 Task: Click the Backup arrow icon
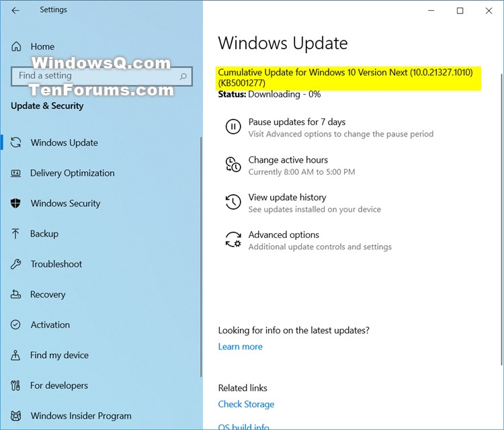(x=15, y=234)
